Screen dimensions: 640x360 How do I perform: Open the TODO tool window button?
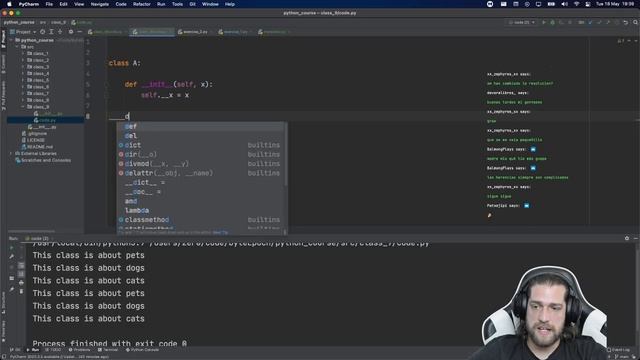coord(53,350)
